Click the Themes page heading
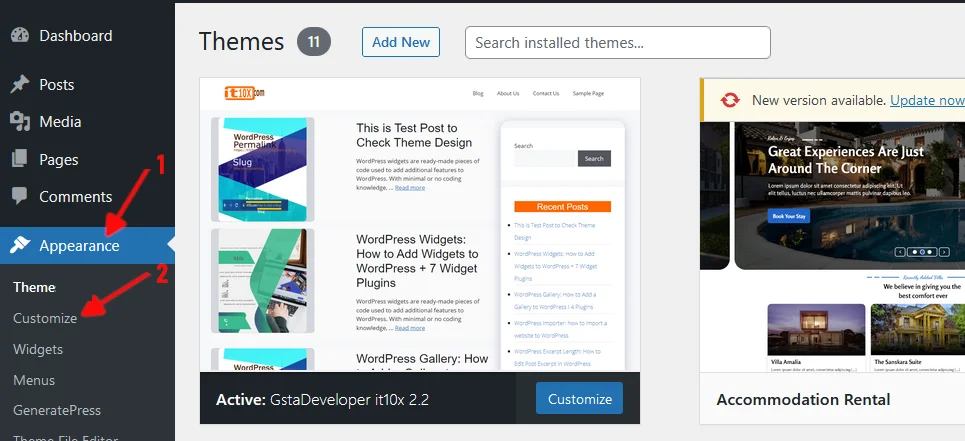 point(241,42)
